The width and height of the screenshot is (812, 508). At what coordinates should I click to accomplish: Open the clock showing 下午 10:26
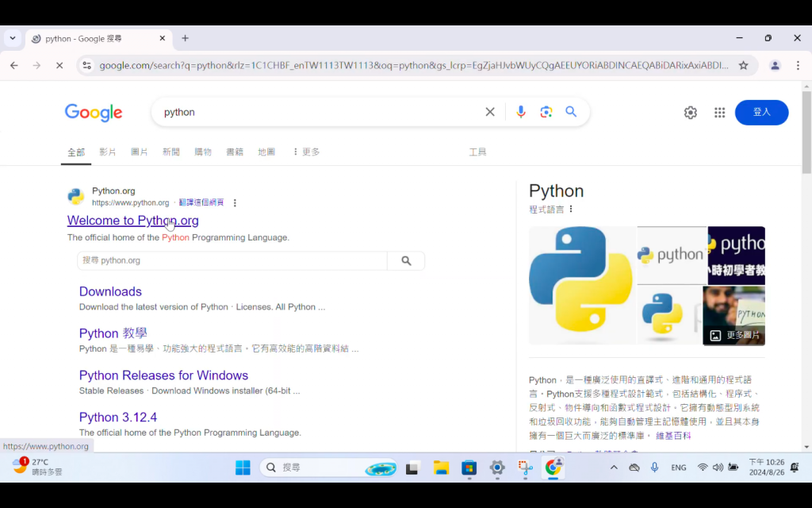[x=767, y=467]
